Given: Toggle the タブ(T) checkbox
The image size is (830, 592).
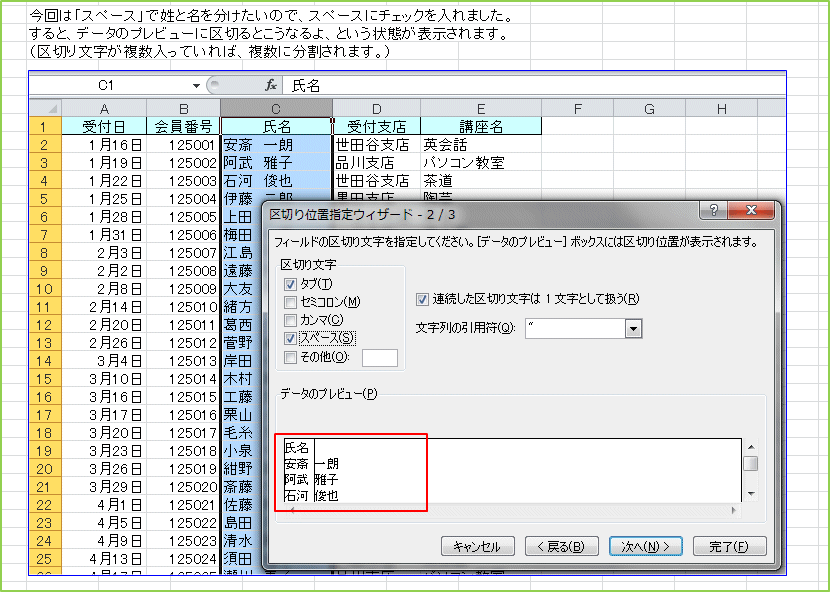Looking at the screenshot, I should point(290,284).
